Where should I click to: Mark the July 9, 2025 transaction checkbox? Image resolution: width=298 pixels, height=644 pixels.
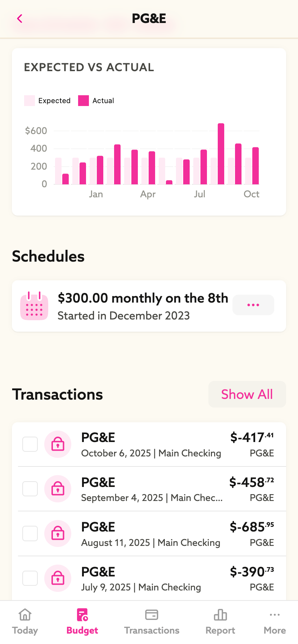pyautogui.click(x=30, y=578)
